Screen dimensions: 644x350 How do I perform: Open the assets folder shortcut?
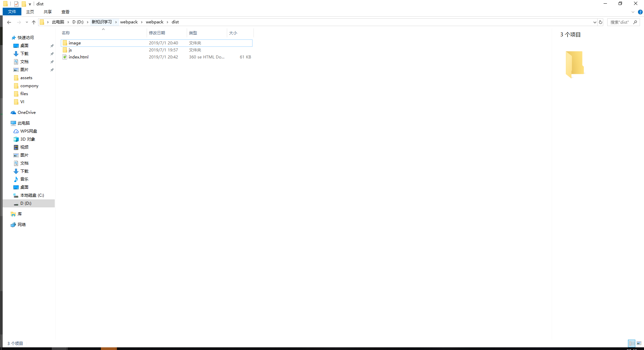coord(26,78)
